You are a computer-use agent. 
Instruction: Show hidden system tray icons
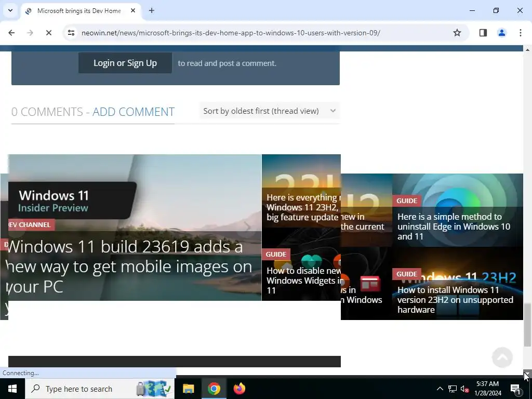[440, 389]
